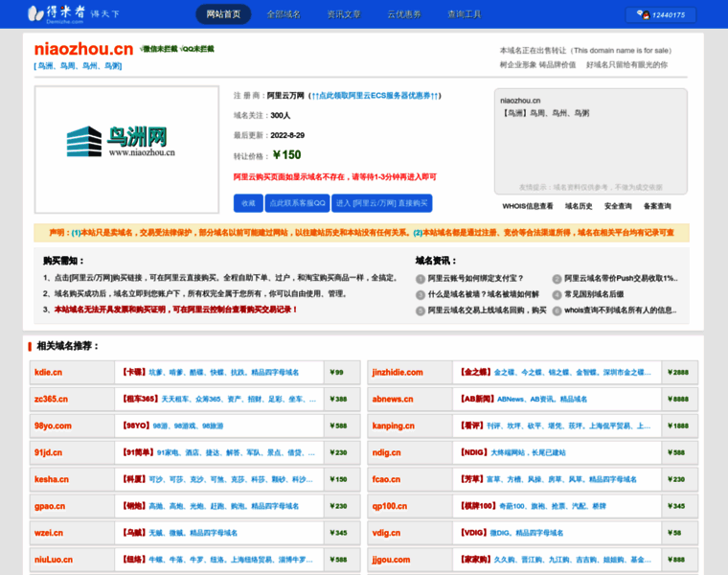Open domain ndig.cn
The image size is (728, 575).
[386, 453]
